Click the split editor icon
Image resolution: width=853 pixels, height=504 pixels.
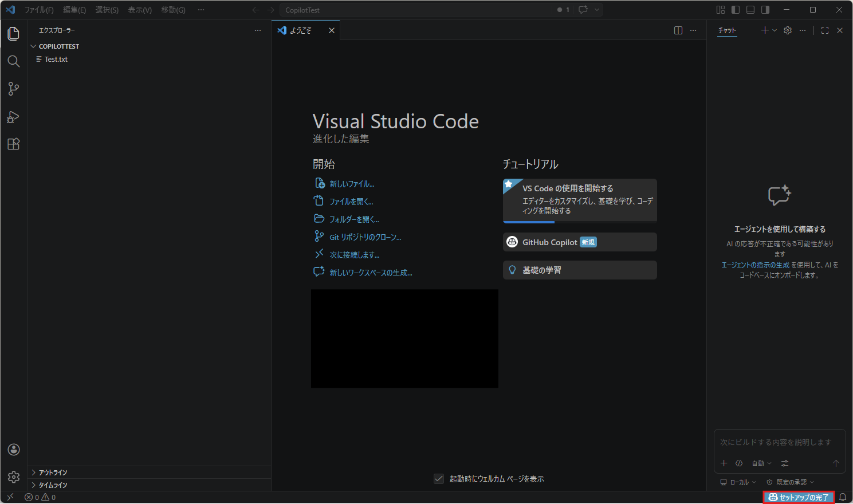(x=678, y=30)
